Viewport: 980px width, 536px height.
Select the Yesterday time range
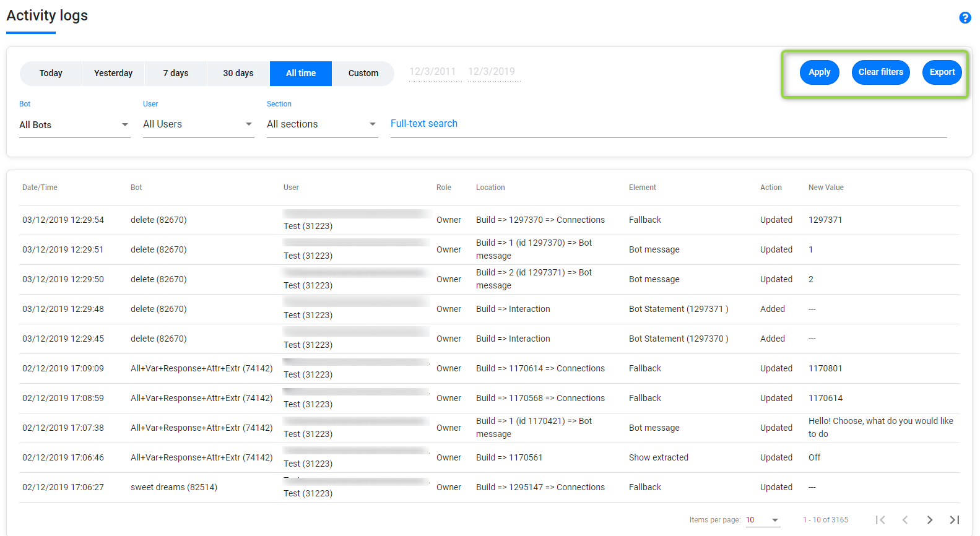(x=113, y=73)
